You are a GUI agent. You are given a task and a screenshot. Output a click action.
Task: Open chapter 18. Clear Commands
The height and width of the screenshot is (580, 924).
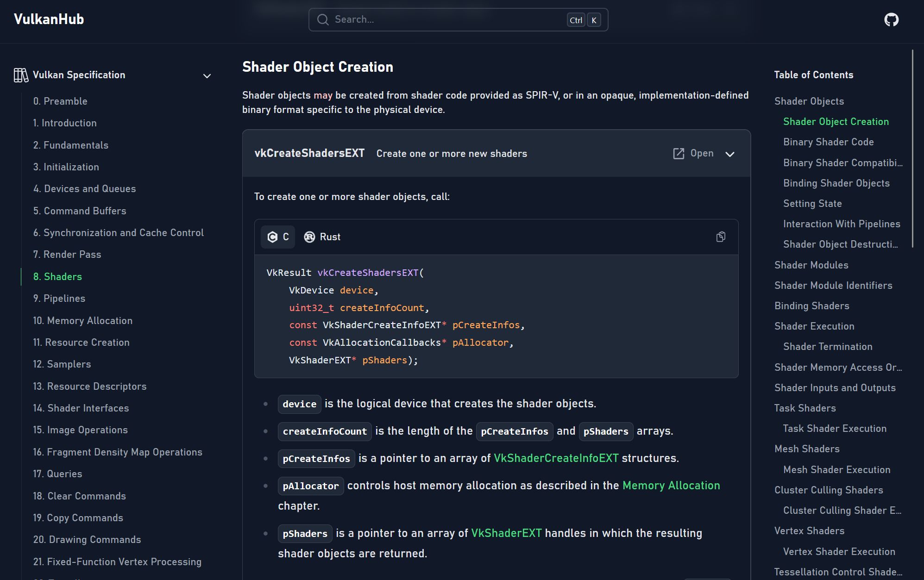tap(80, 496)
